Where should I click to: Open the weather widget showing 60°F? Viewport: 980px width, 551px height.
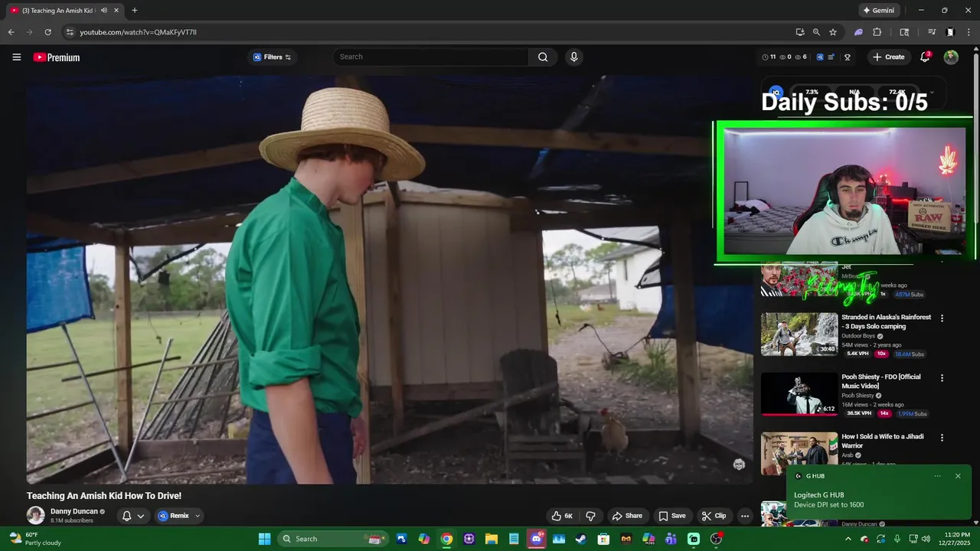click(x=34, y=539)
